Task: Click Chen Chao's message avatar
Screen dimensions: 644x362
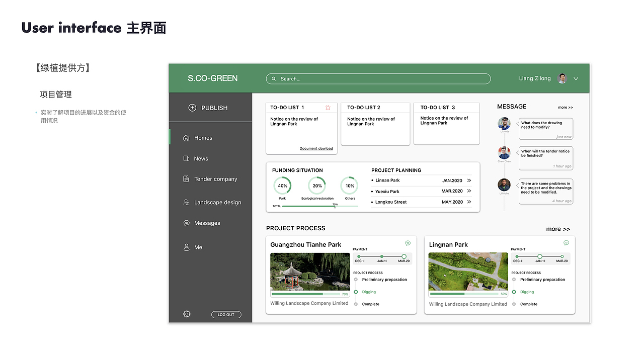Action: pos(504,153)
